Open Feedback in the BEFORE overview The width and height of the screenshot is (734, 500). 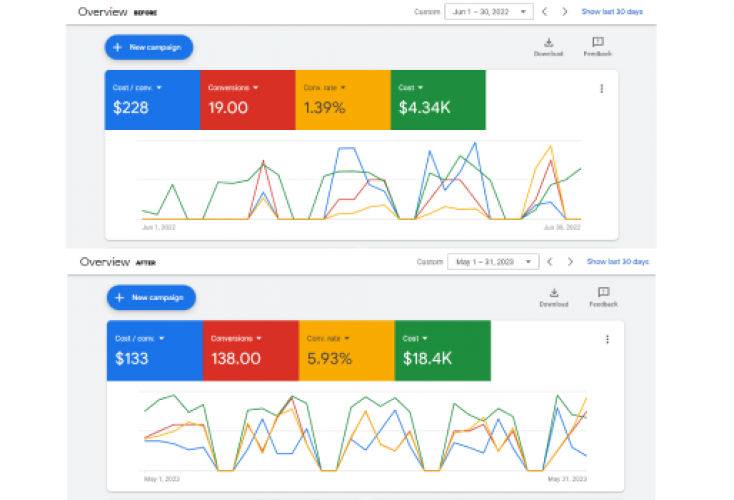(598, 47)
